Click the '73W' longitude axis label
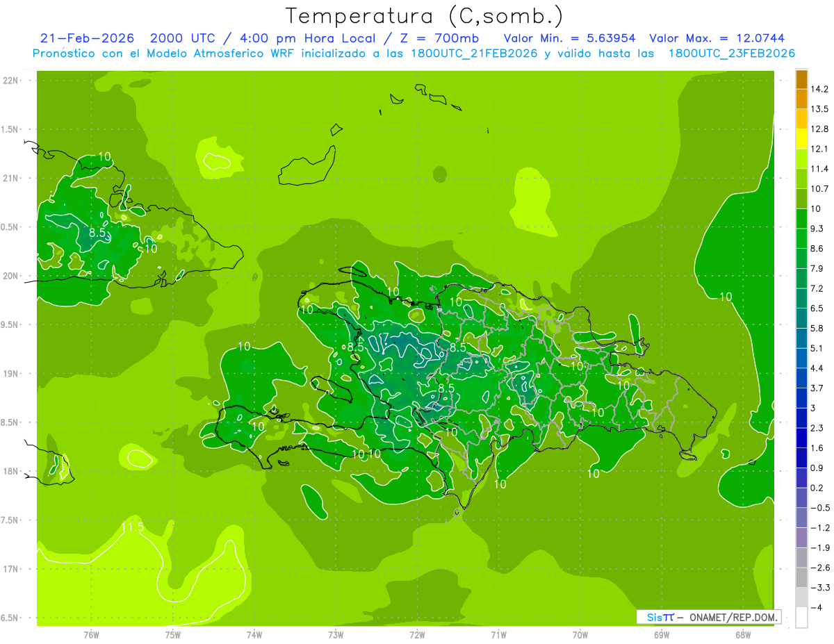 pyautogui.click(x=336, y=635)
